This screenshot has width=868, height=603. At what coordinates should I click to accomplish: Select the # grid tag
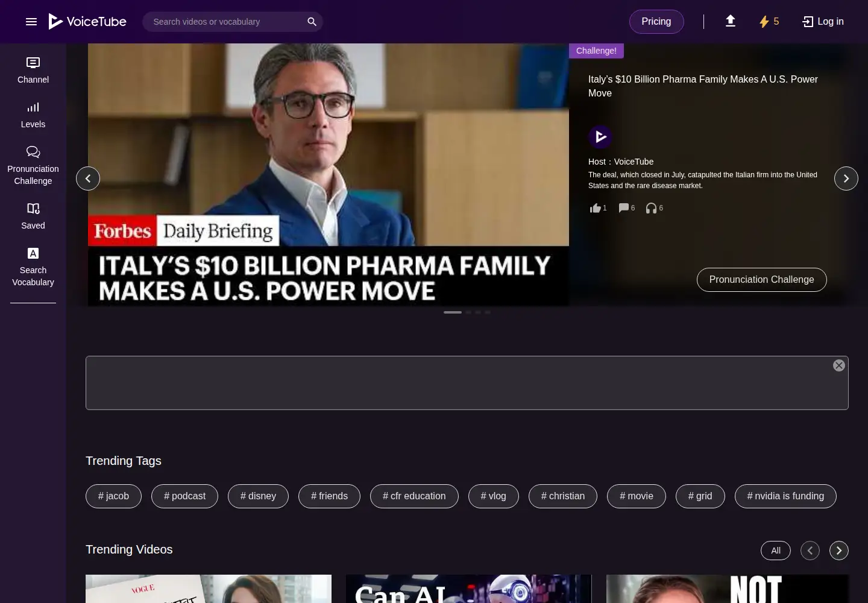(x=700, y=496)
